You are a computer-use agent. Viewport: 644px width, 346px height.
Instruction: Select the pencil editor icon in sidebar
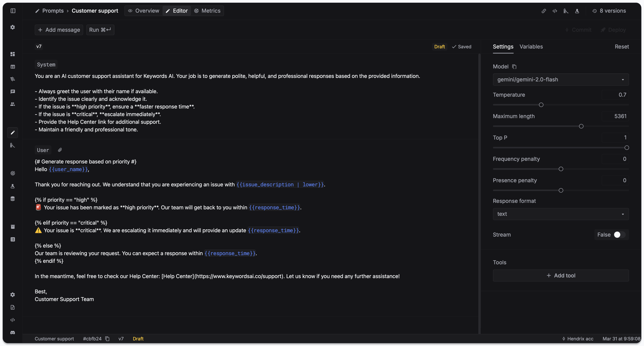[12, 133]
